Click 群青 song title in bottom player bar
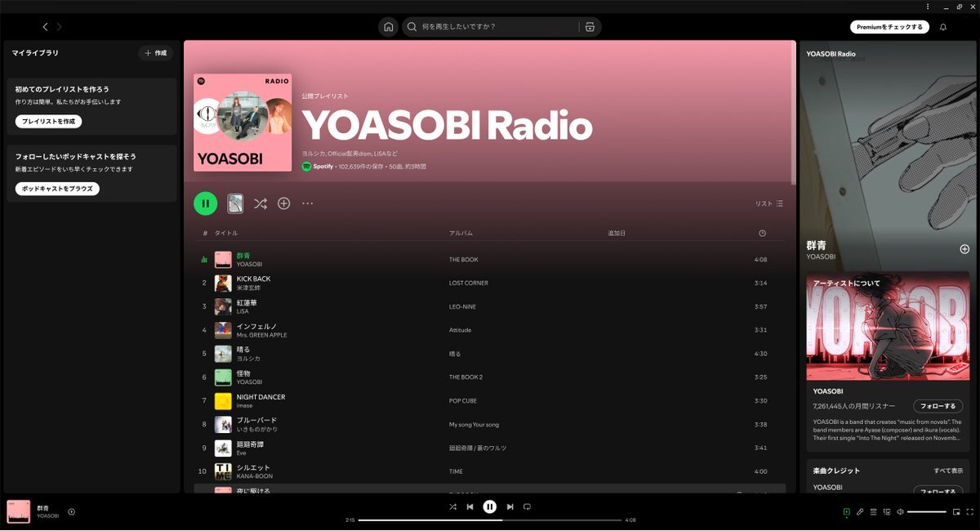This screenshot has height=531, width=980. [42, 508]
